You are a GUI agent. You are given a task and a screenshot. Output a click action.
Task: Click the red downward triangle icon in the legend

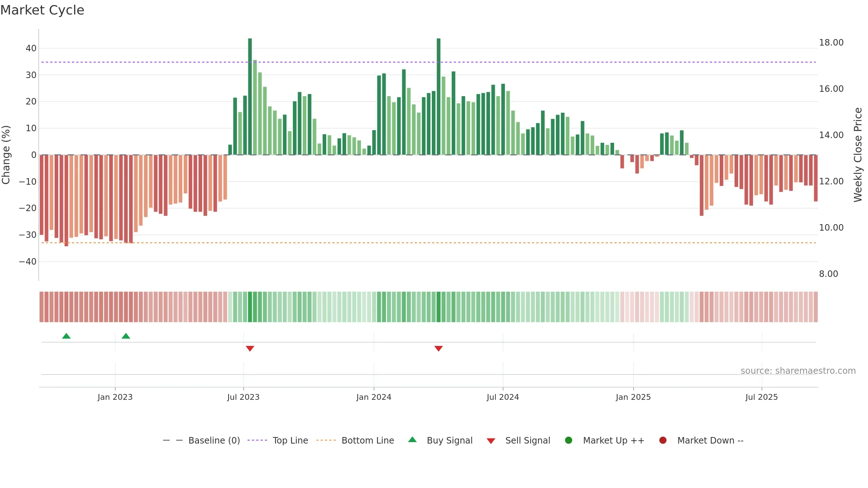pyautogui.click(x=491, y=441)
